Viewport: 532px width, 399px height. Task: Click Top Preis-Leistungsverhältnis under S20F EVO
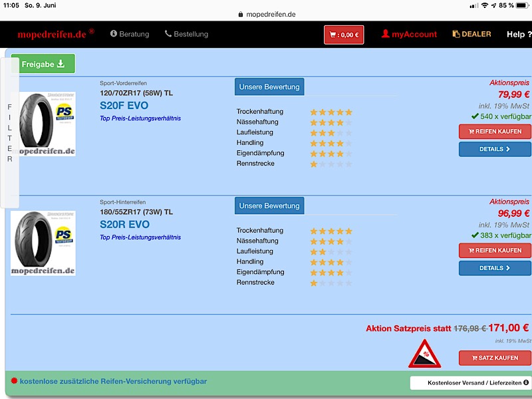point(140,118)
